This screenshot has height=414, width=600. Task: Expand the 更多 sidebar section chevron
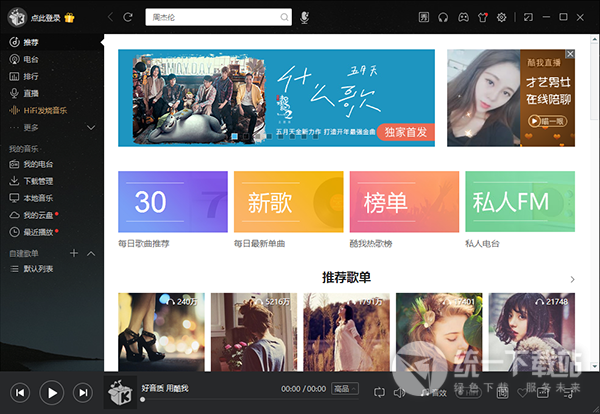(91, 127)
